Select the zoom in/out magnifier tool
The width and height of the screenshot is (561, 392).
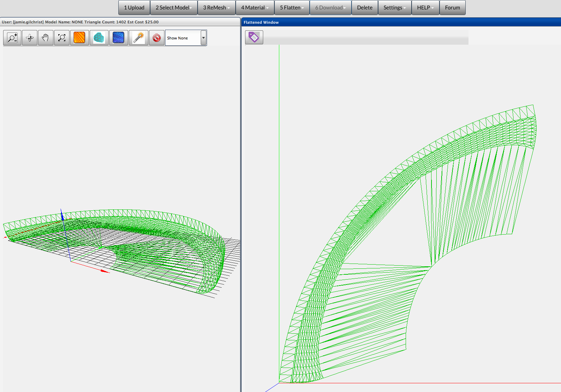coord(12,38)
